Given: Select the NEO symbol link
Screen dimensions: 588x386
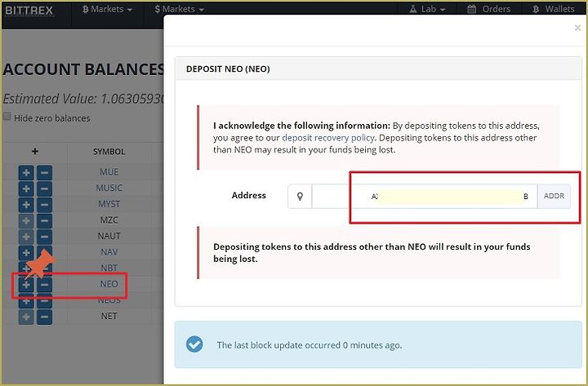Looking at the screenshot, I should click(109, 284).
